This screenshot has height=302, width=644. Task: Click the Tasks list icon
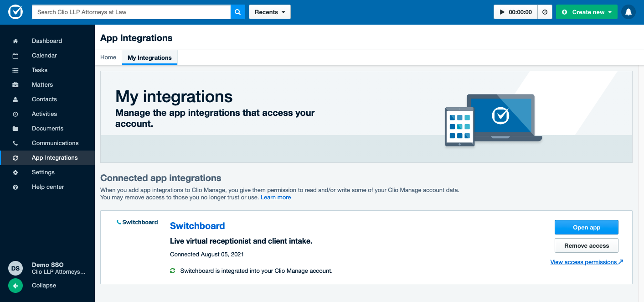pos(15,70)
